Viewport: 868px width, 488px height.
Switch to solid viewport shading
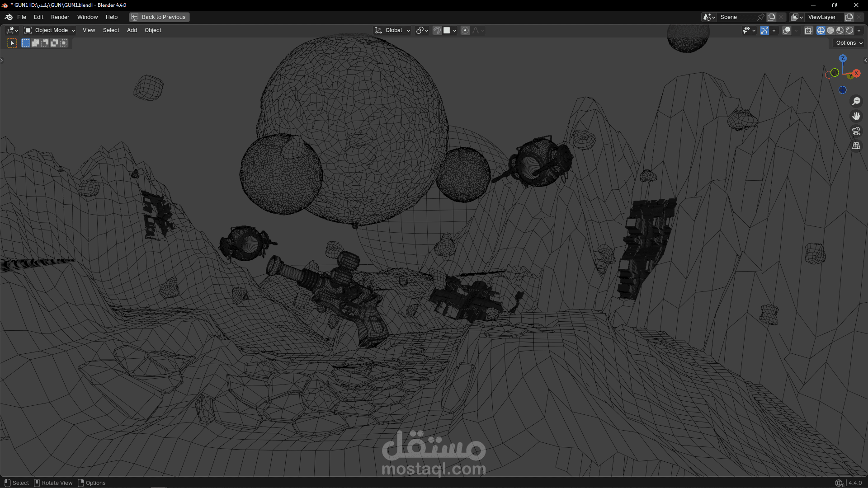pos(830,30)
